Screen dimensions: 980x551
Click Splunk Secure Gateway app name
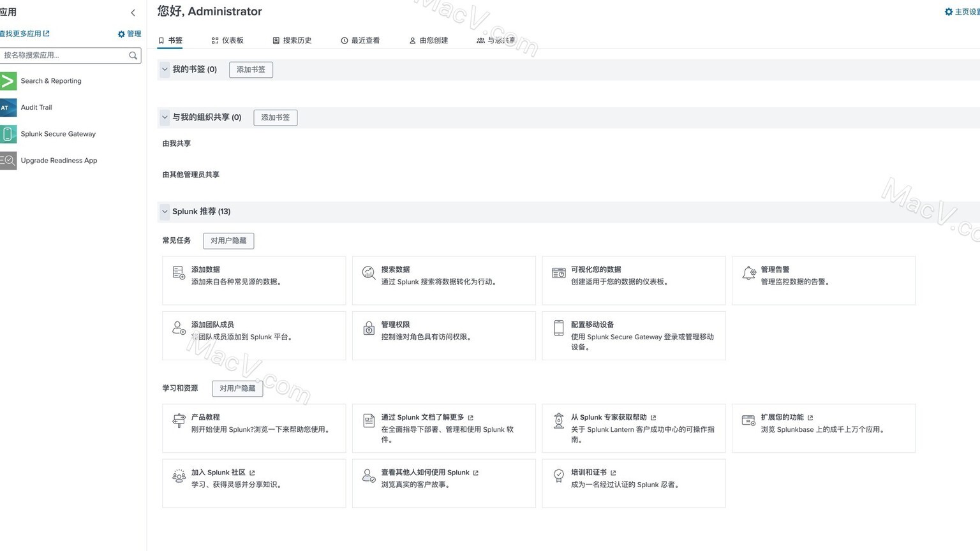coord(58,134)
